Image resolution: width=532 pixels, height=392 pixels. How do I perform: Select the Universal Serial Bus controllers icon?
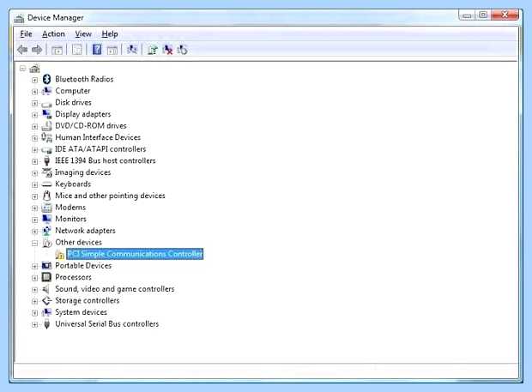click(47, 324)
